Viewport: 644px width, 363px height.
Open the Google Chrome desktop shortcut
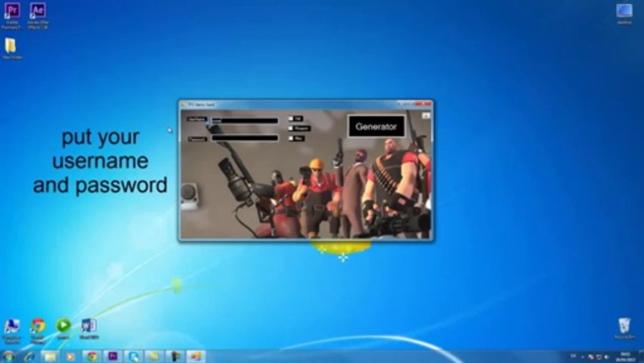click(38, 330)
